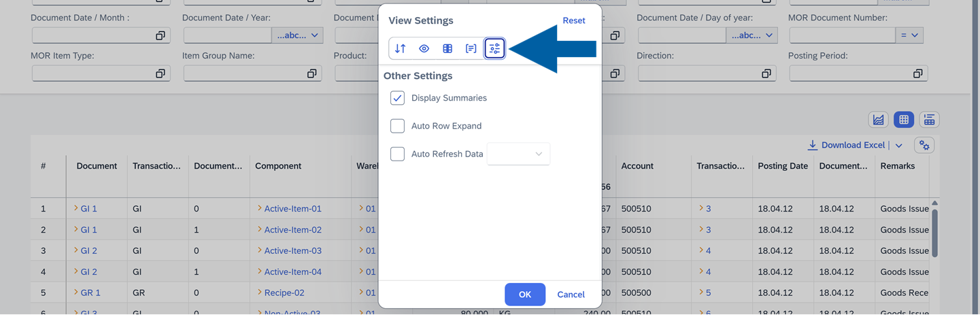Click the Goods Issue remark in row 1
The height and width of the screenshot is (315, 980).
(904, 209)
